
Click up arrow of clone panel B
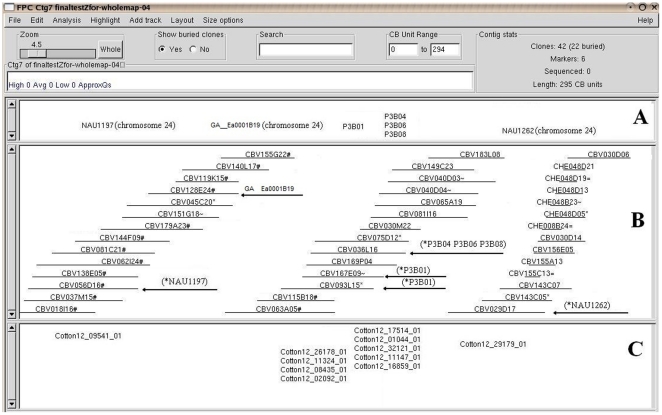click(x=11, y=150)
